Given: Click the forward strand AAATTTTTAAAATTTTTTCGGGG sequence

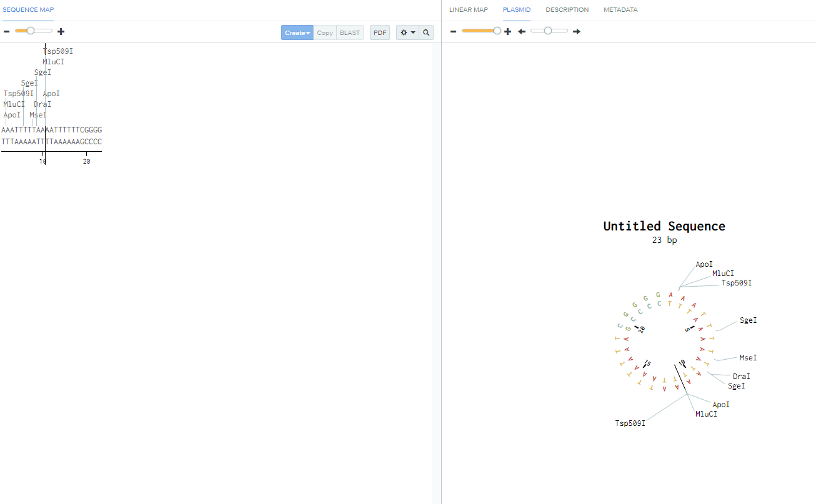Looking at the screenshot, I should pos(52,130).
